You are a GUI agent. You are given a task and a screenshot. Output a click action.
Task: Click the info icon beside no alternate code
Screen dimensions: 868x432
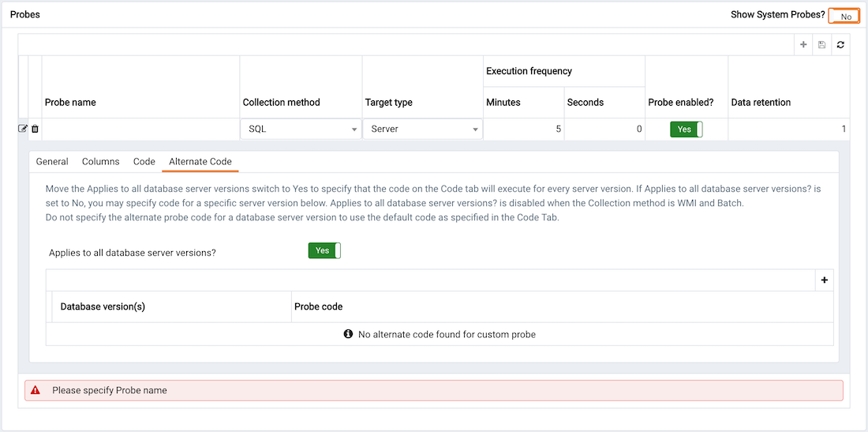point(348,334)
